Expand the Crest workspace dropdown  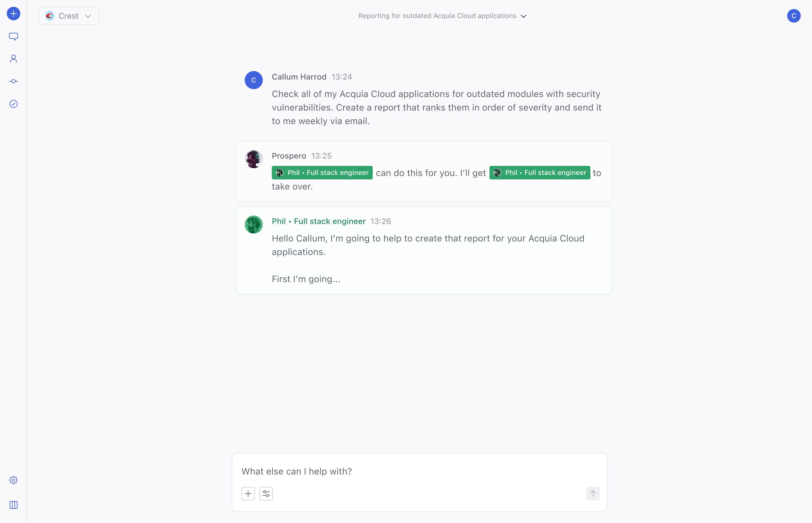[69, 16]
